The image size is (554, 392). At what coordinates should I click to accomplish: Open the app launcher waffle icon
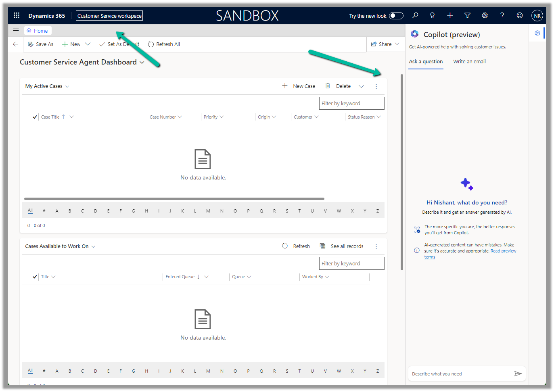pos(17,15)
